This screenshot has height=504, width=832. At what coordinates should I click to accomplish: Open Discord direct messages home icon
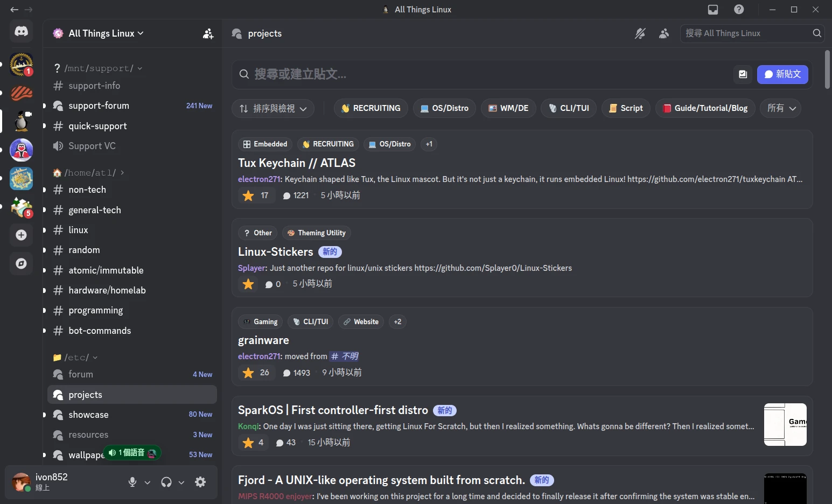(x=21, y=31)
